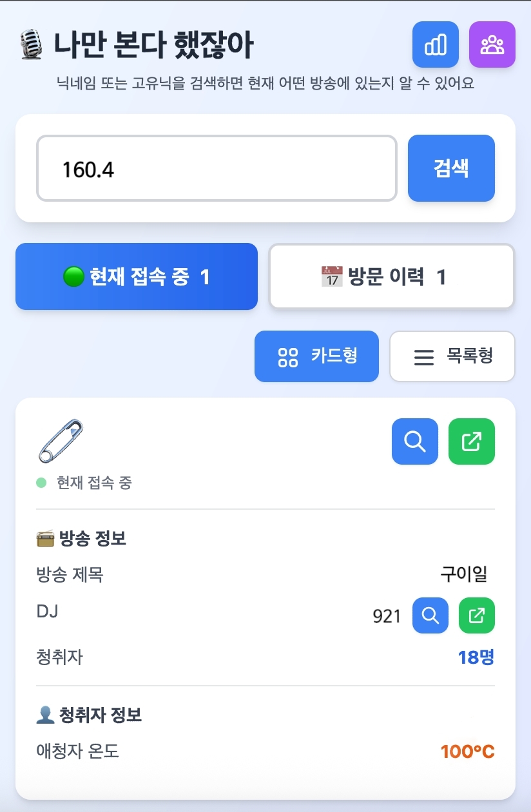Image resolution: width=531 pixels, height=812 pixels.
Task: Switch to 카드형 card view
Action: 316,356
